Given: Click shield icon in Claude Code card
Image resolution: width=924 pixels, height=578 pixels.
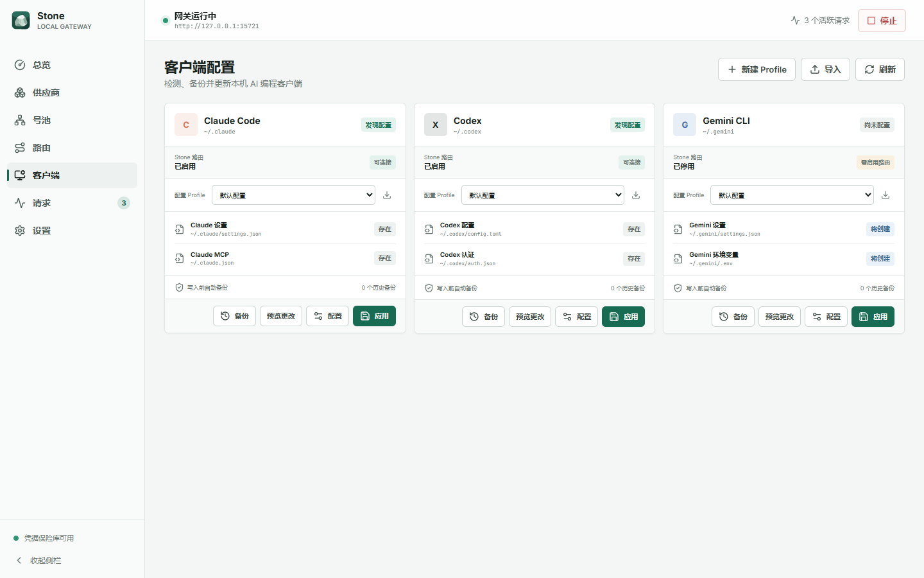Looking at the screenshot, I should click(180, 288).
